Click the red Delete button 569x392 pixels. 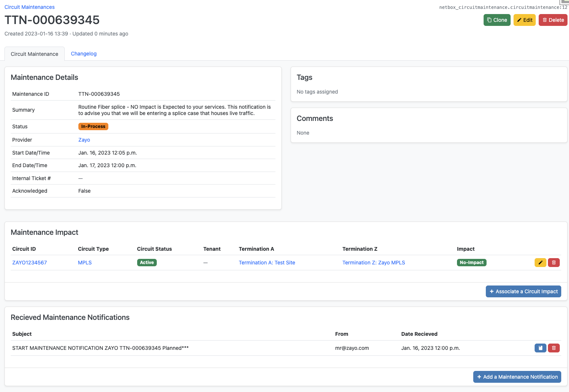coord(553,20)
